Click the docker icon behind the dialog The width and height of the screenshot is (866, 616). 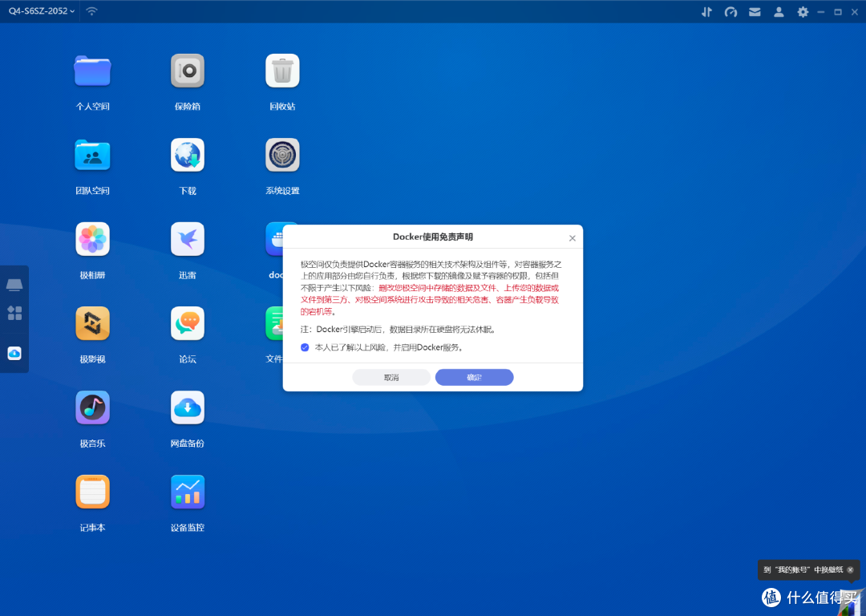coord(274,239)
